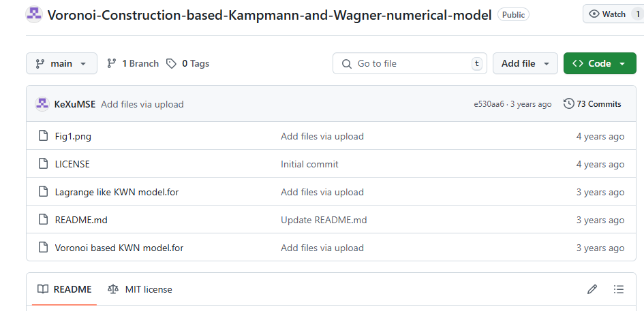This screenshot has height=311, width=644.
Task: Switch to the MIT license tab
Action: (140, 289)
